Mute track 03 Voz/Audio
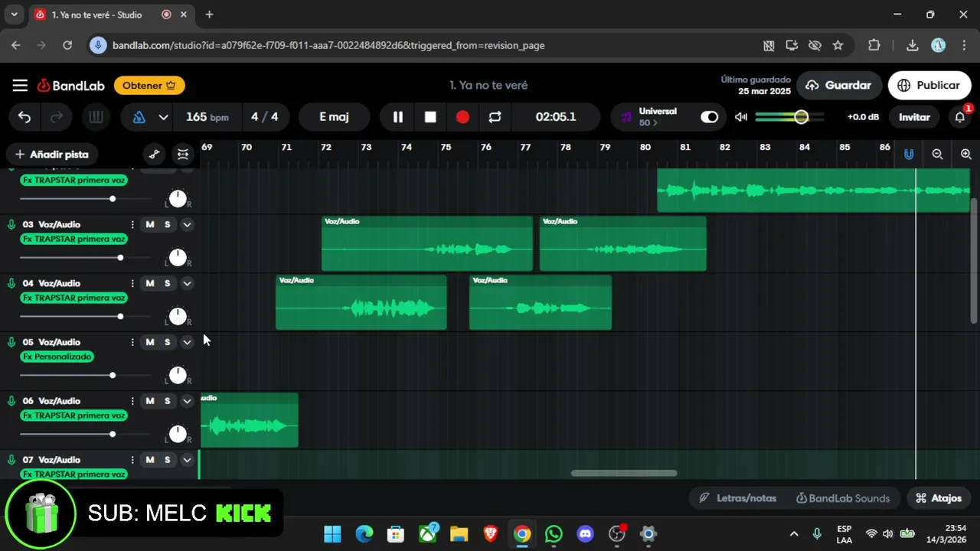Viewport: 980px width, 551px height. tap(150, 224)
